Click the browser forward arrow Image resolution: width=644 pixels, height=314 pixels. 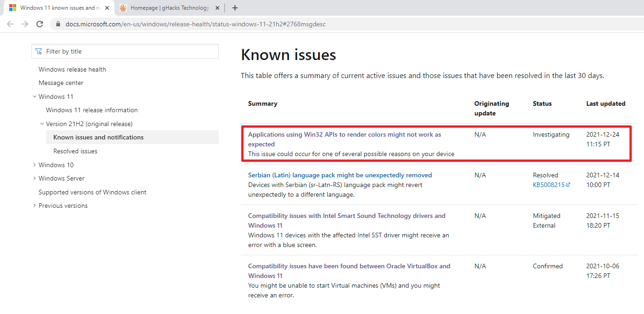[25, 24]
